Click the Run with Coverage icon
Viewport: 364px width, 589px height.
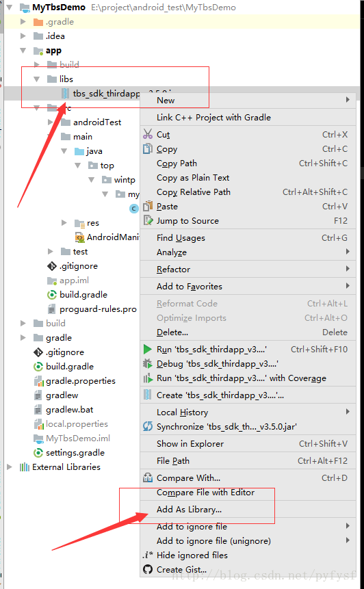pyautogui.click(x=148, y=378)
